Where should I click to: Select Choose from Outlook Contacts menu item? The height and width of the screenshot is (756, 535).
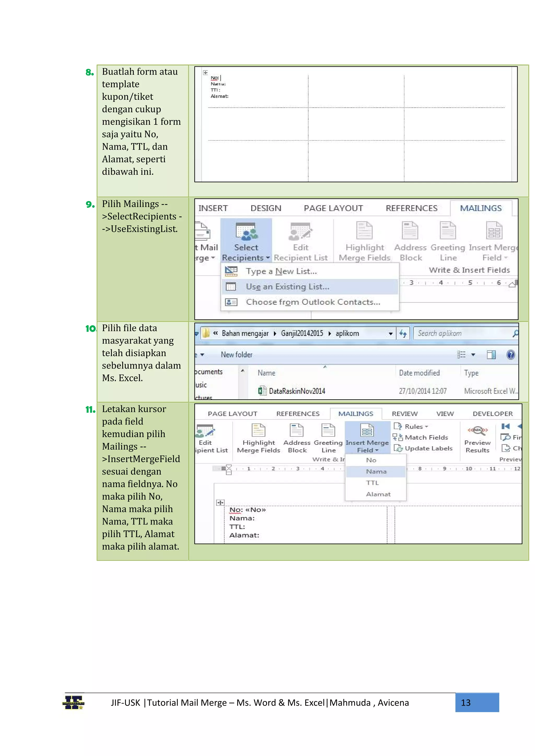point(310,302)
